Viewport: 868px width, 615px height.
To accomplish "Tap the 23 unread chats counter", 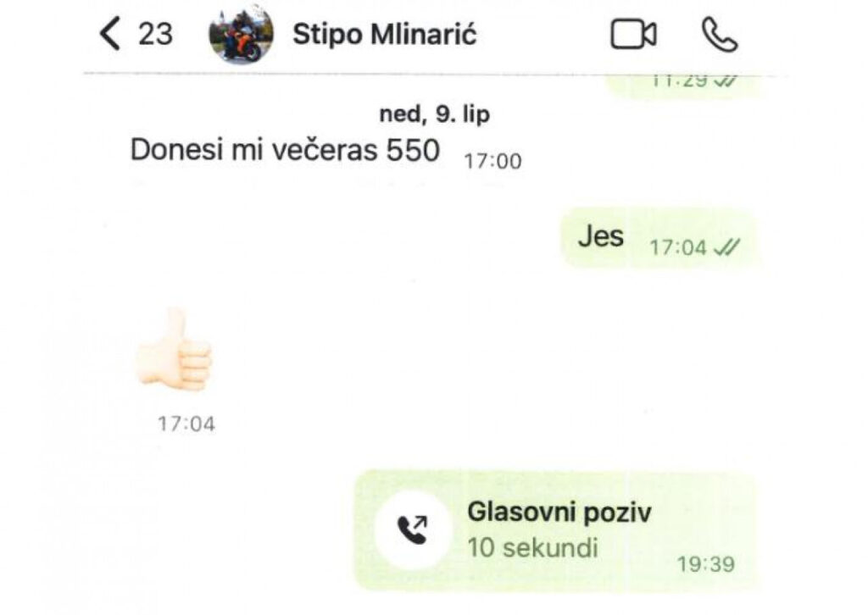I will [x=156, y=34].
